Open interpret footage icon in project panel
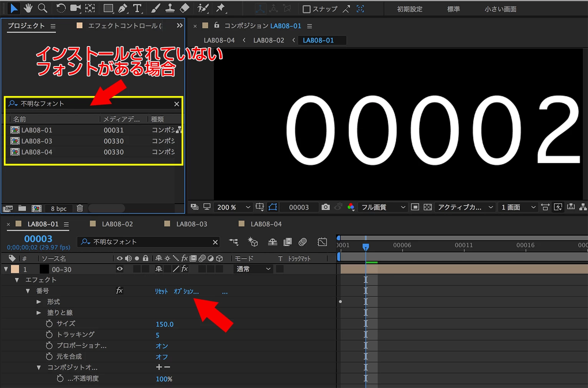588x388 pixels. [8, 208]
